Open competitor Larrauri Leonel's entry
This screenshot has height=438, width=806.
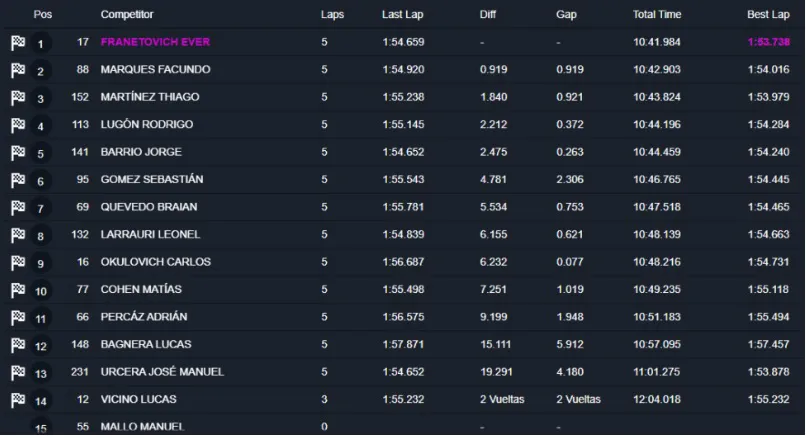pyautogui.click(x=150, y=234)
